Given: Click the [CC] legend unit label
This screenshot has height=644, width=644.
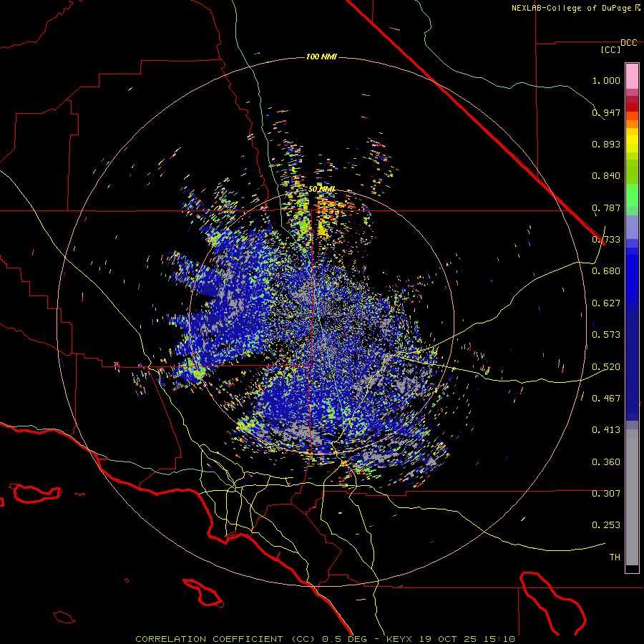Looking at the screenshot, I should [610, 50].
